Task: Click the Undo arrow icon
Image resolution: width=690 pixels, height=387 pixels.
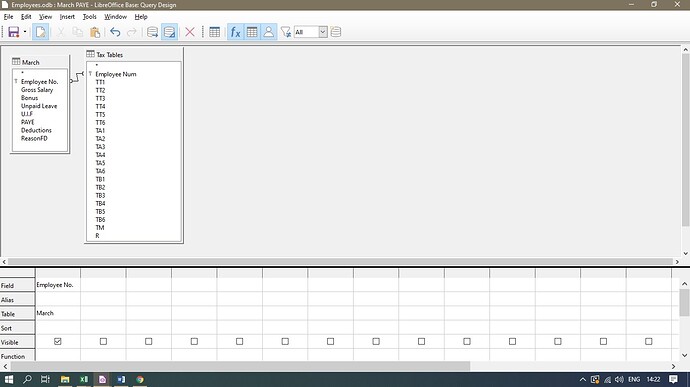Action: point(115,32)
